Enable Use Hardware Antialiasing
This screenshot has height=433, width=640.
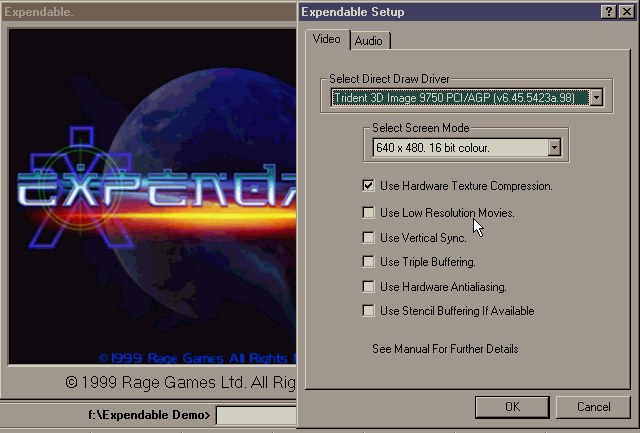pyautogui.click(x=368, y=286)
